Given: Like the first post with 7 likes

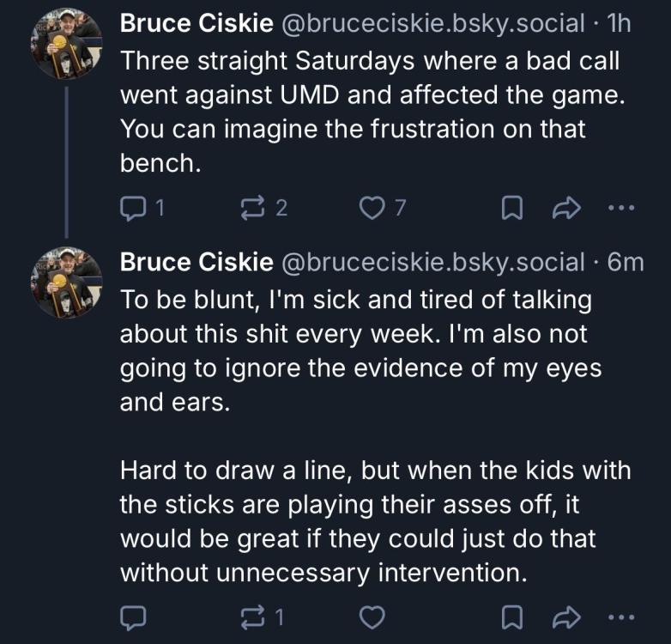Looking at the screenshot, I should tap(371, 208).
